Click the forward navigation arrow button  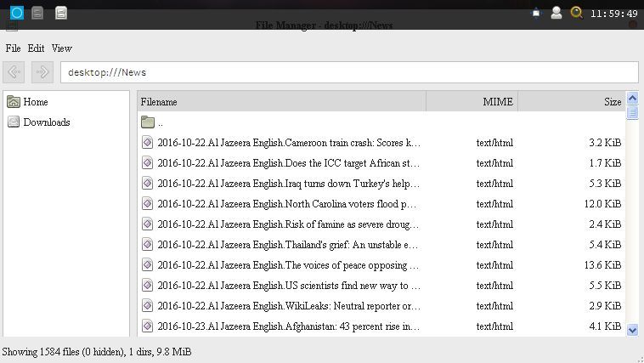[x=42, y=72]
